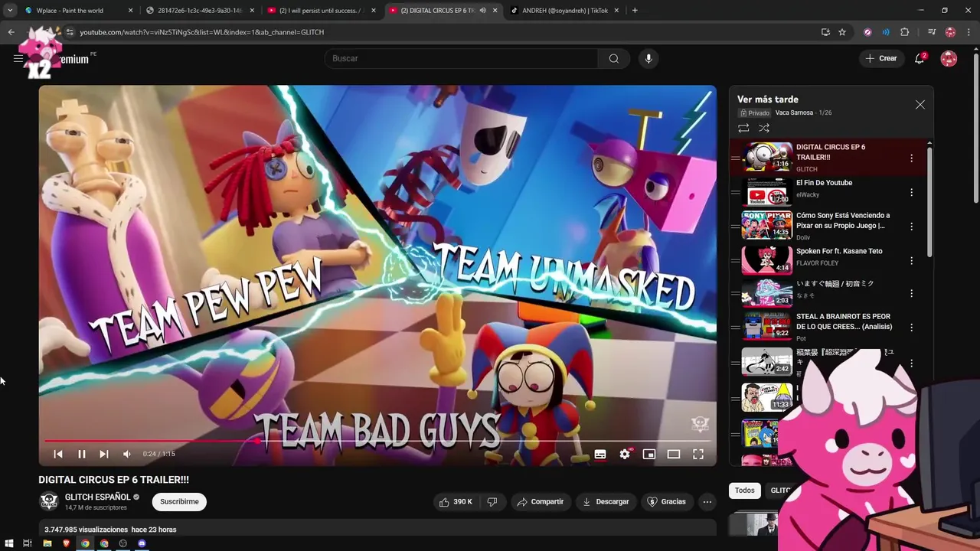Skip to next video in playlist
980x551 pixels.
[104, 454]
